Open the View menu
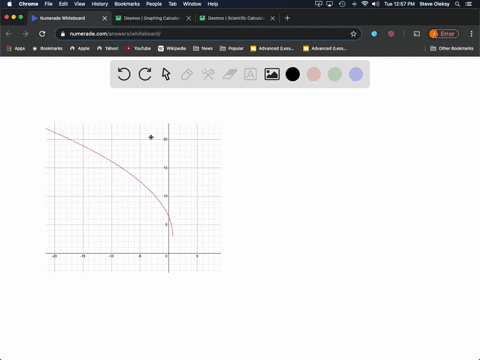Viewport: 480px width, 360px height. pyautogui.click(x=79, y=4)
